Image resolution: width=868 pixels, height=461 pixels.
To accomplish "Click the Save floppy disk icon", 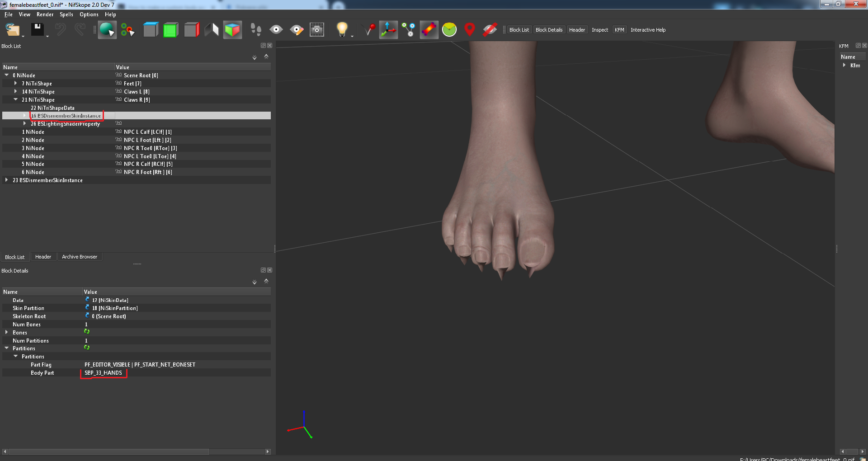I will [x=37, y=30].
